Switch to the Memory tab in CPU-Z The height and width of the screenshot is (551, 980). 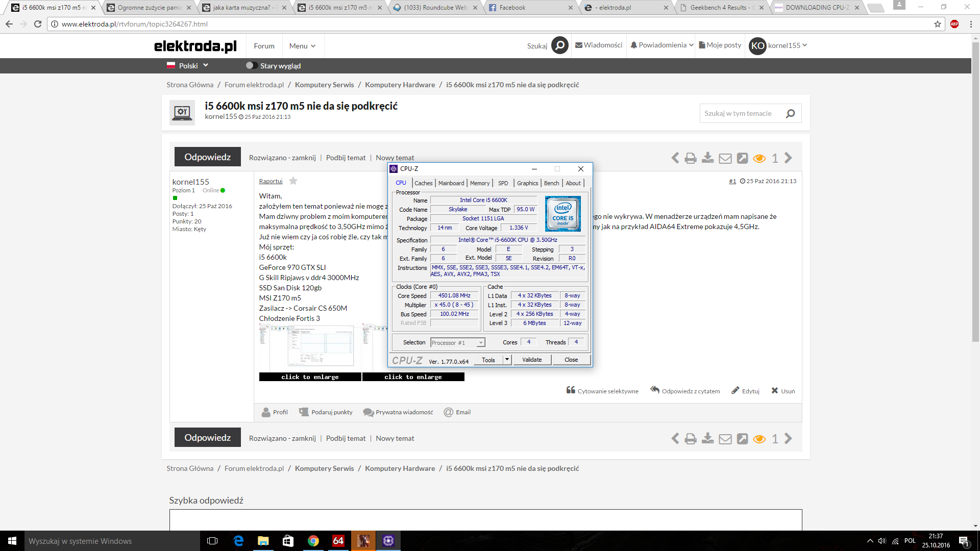pyautogui.click(x=479, y=183)
